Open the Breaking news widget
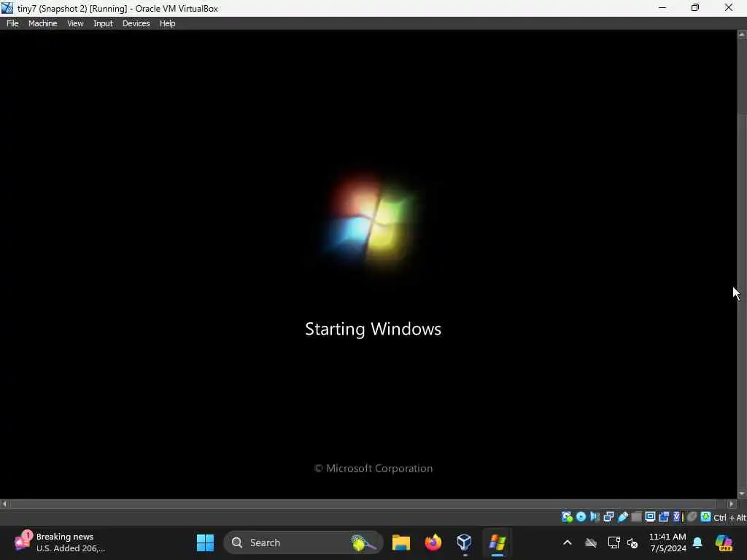The width and height of the screenshot is (747, 560). (59, 542)
